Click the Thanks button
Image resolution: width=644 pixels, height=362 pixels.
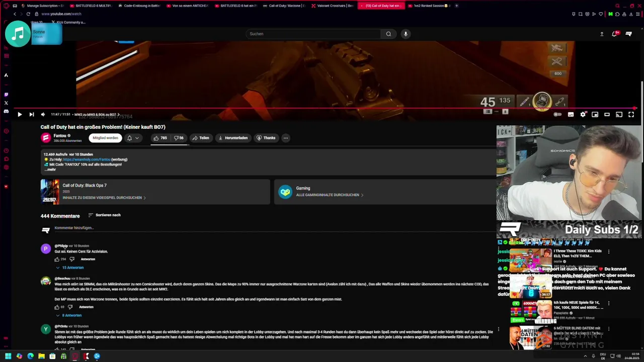266,138
